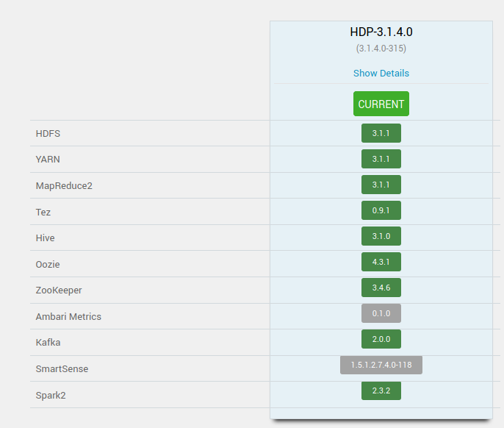
Task: Click the ZooKeeper 3.4.6 version badge
Action: point(381,288)
